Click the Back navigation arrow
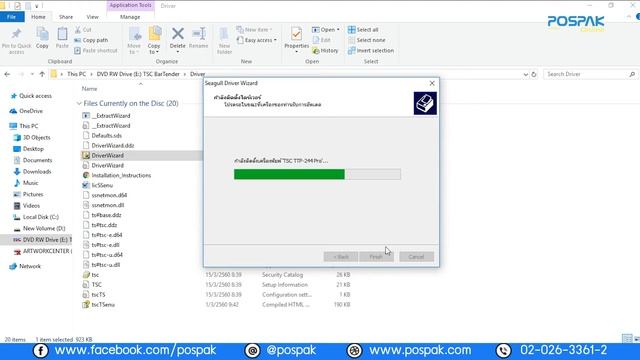 click(x=7, y=74)
